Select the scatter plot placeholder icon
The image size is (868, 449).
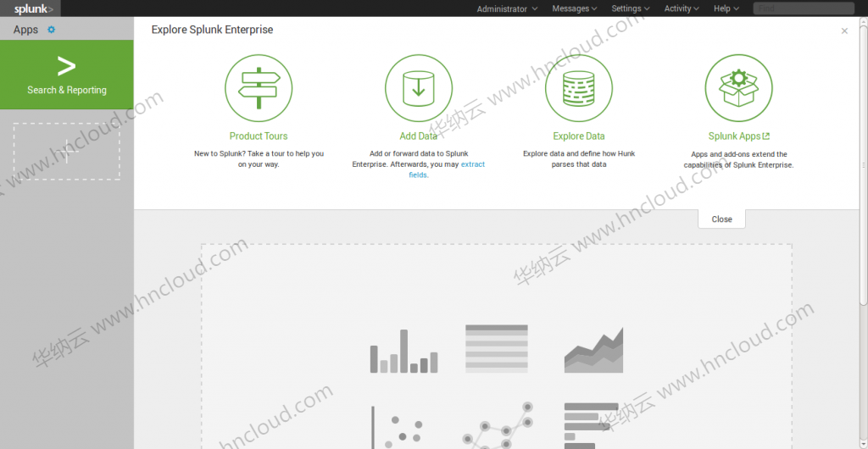tap(397, 428)
